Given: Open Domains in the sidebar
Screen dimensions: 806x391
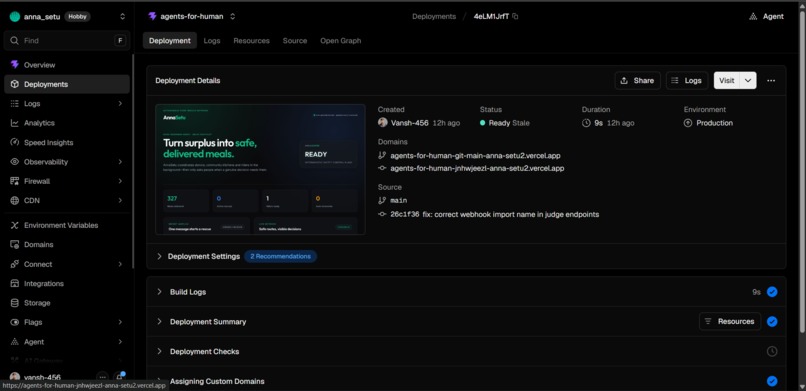Looking at the screenshot, I should [x=67, y=245].
